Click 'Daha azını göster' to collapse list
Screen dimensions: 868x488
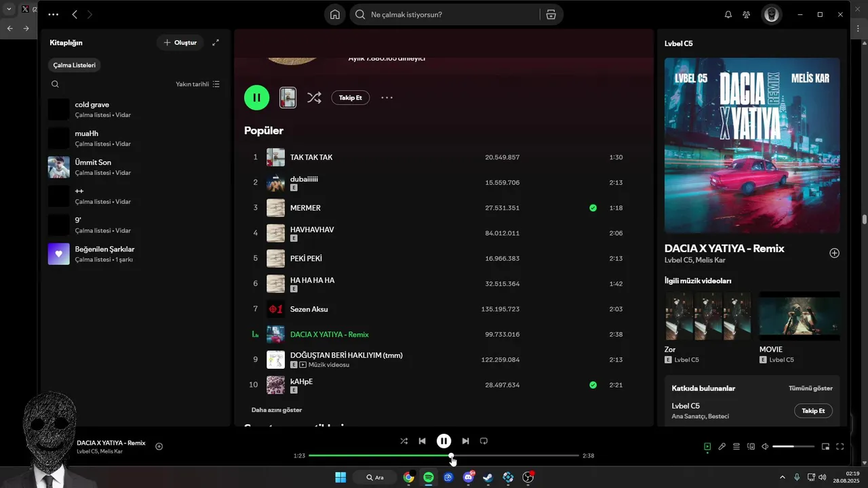click(277, 410)
